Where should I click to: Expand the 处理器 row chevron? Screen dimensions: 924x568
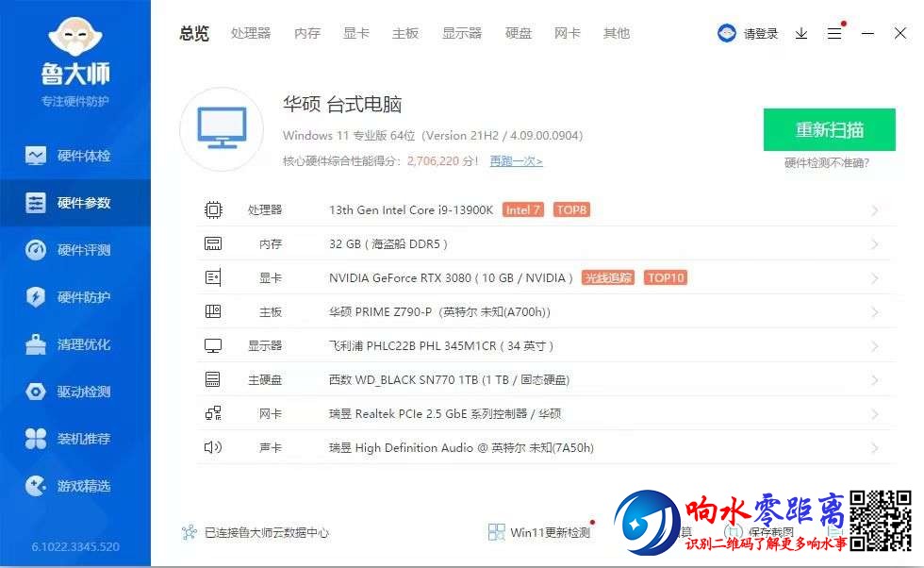(875, 210)
